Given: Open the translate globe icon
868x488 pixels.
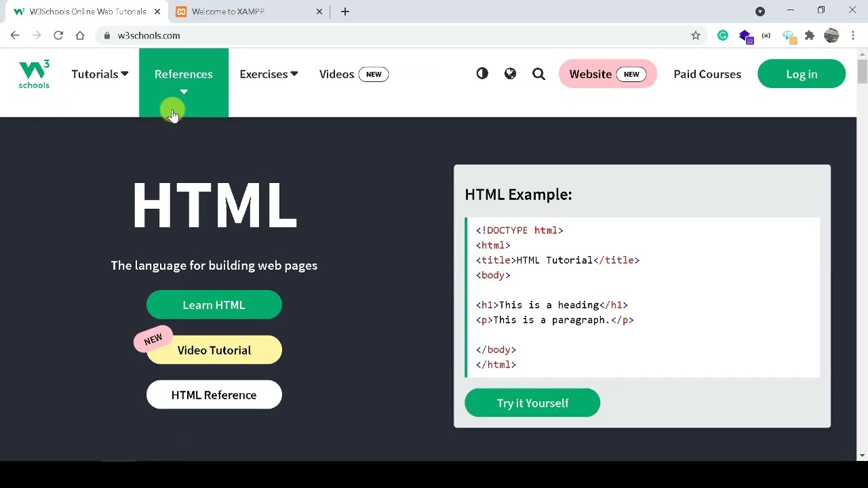Looking at the screenshot, I should point(510,74).
